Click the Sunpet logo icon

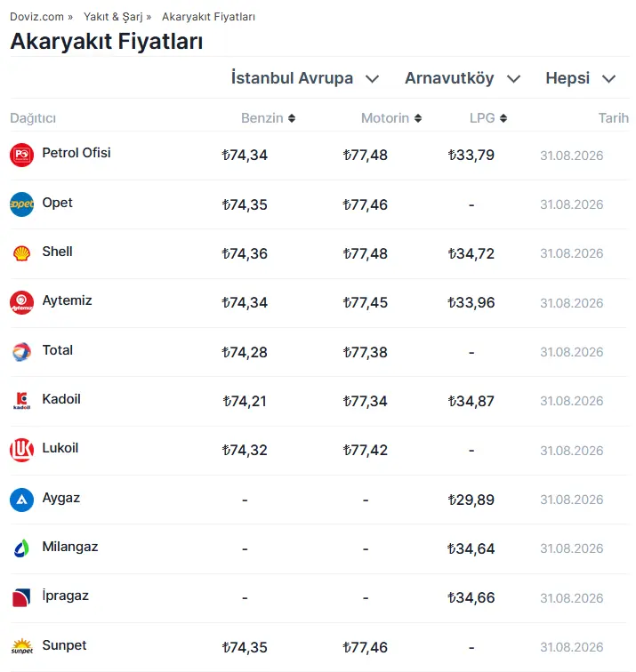click(x=21, y=647)
